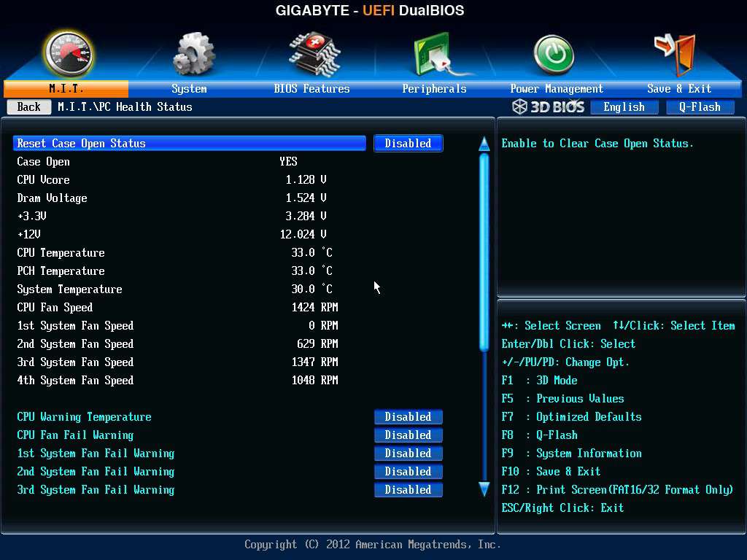This screenshot has height=560, width=747.
Task: Click the F10 Save & Exit help line
Action: click(551, 472)
